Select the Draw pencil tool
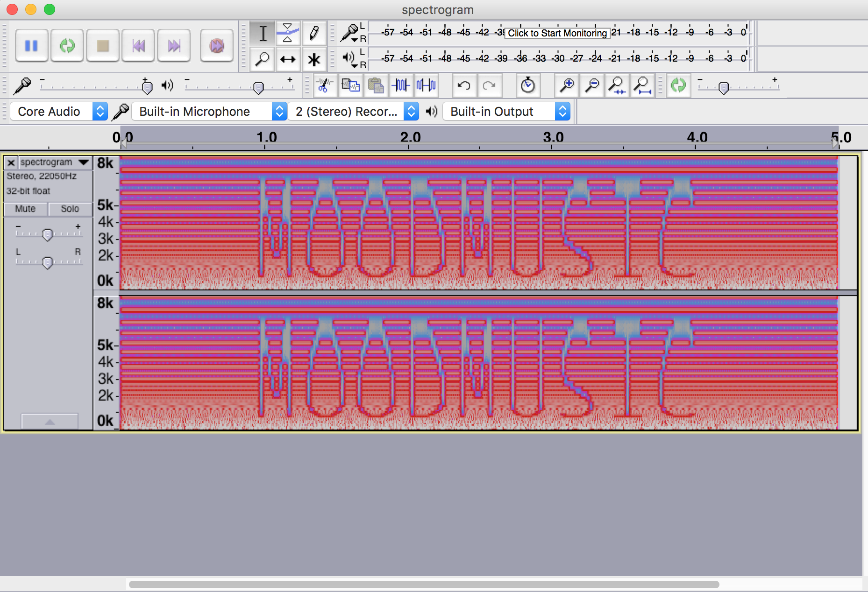This screenshot has height=592, width=868. pos(314,33)
